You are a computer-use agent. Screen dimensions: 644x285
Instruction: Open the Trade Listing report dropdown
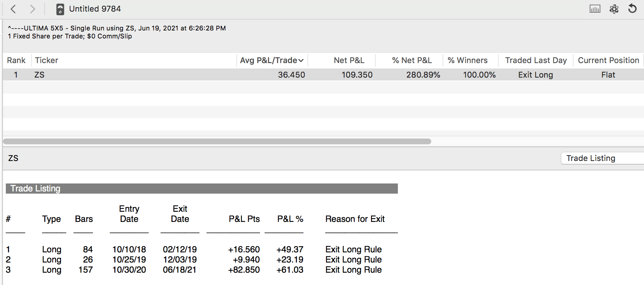602,158
